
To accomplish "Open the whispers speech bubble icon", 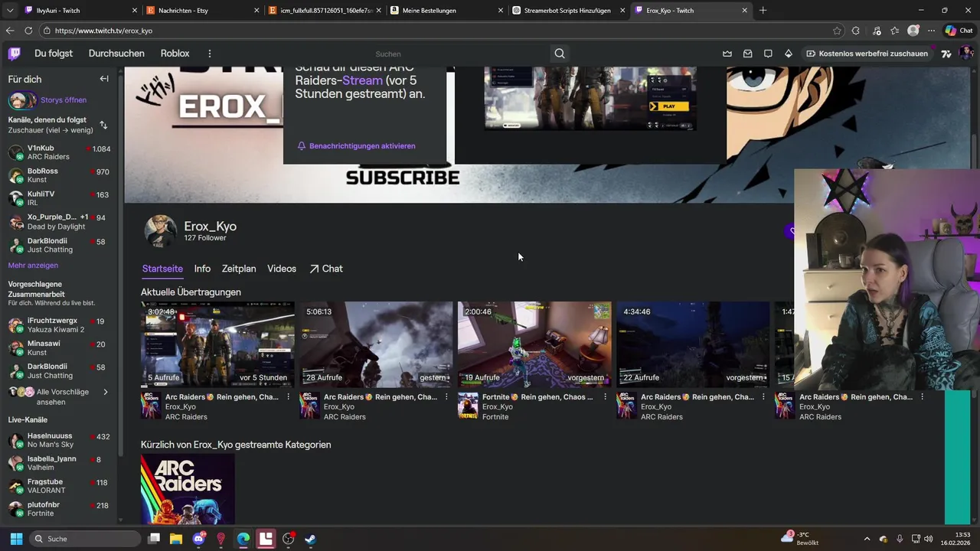I will click(768, 54).
